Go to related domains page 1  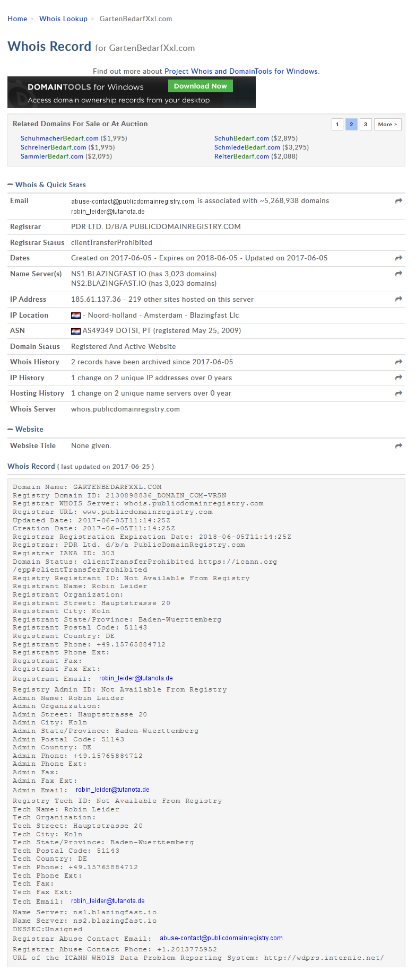coord(337,124)
